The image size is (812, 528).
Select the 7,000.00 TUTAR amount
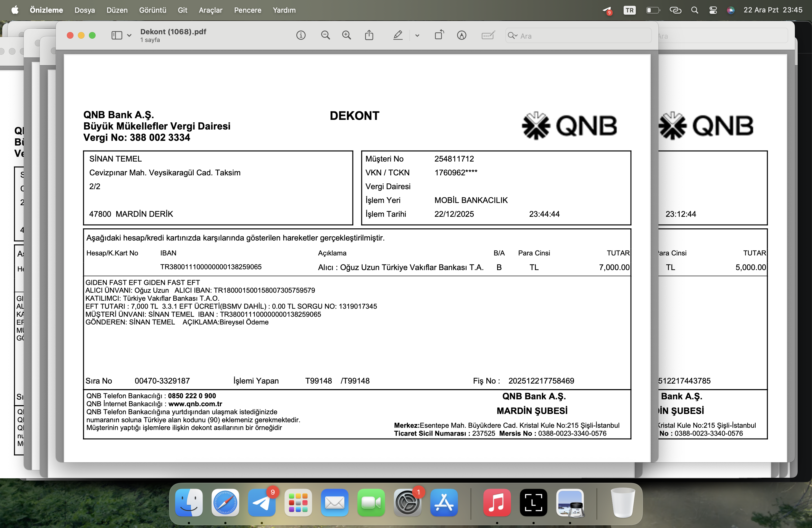coord(614,267)
